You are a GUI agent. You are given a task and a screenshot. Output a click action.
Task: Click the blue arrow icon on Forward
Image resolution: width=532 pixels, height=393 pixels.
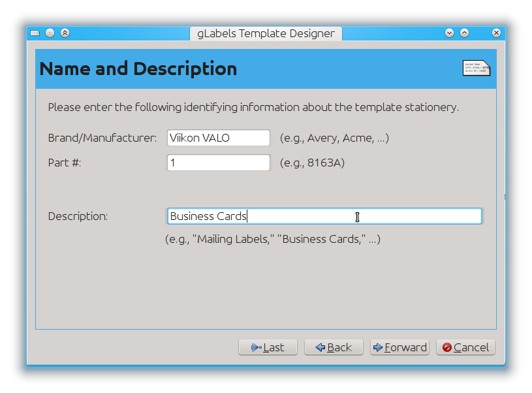pos(378,347)
